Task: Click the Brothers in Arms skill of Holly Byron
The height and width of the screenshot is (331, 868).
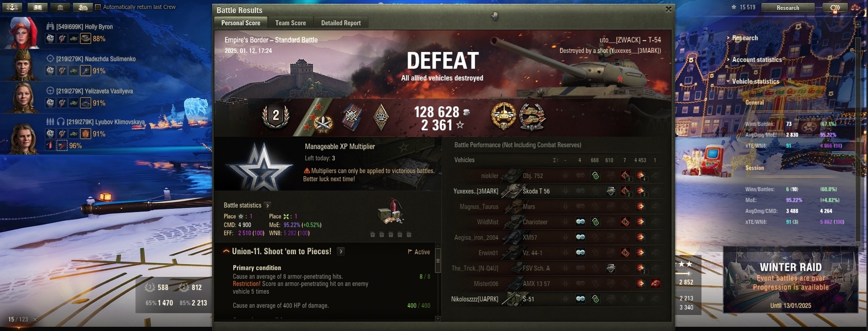Action: tap(50, 38)
